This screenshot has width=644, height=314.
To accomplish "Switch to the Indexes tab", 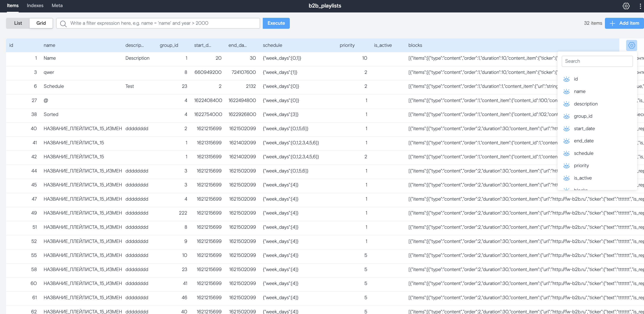I will (35, 6).
